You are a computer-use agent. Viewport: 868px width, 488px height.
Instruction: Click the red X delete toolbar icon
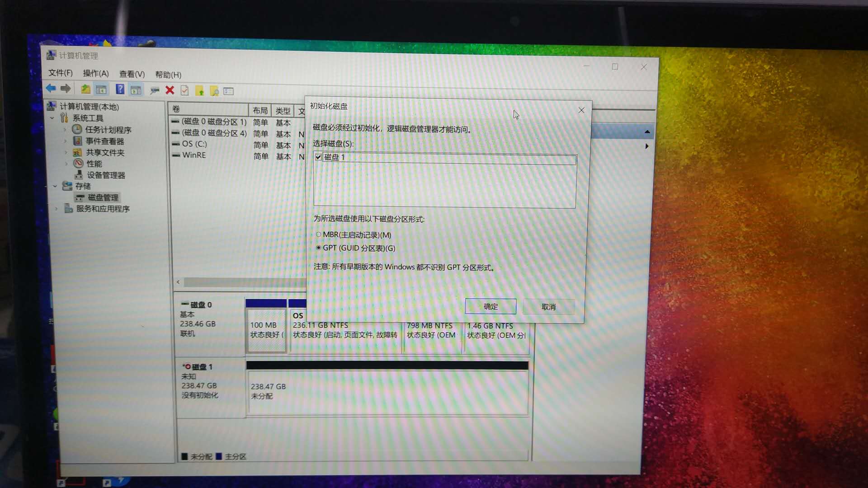[x=170, y=90]
